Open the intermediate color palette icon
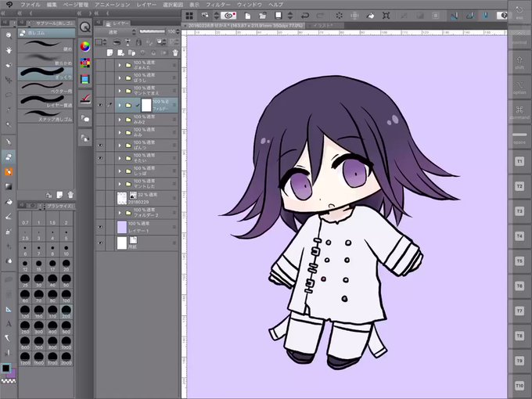 click(x=85, y=79)
